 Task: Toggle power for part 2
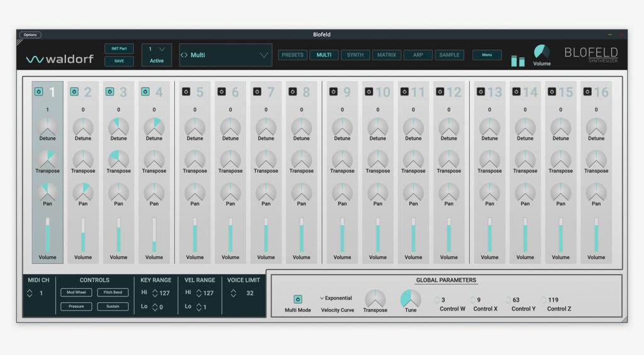(x=74, y=92)
